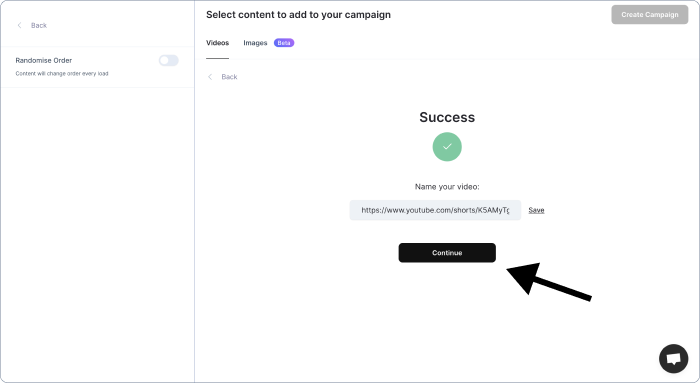Image resolution: width=700 pixels, height=384 pixels.
Task: Click the chevron beside Back under Videos tab
Action: point(210,77)
